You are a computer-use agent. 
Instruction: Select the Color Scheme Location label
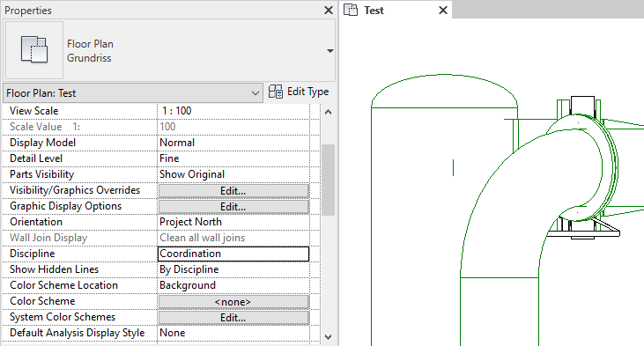(63, 285)
